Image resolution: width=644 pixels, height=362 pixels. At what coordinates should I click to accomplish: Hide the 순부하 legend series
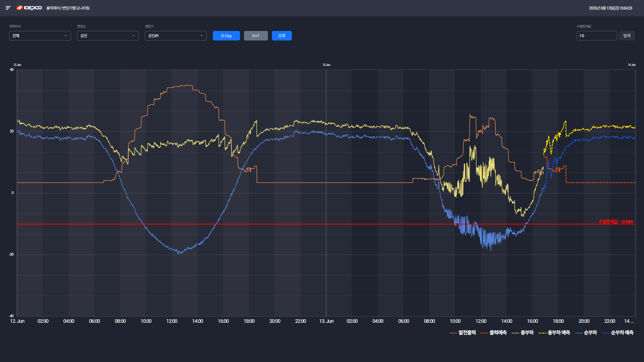tap(590, 333)
